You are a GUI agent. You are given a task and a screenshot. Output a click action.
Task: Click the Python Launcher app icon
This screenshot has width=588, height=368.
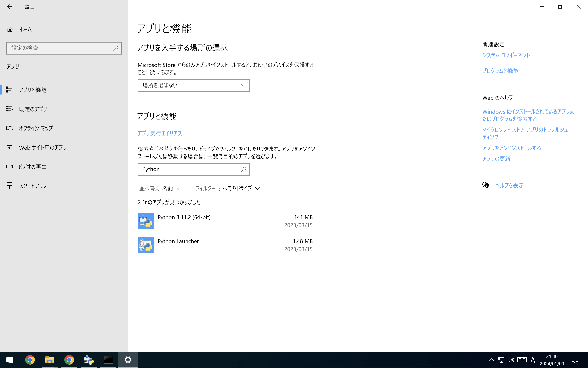[145, 245]
